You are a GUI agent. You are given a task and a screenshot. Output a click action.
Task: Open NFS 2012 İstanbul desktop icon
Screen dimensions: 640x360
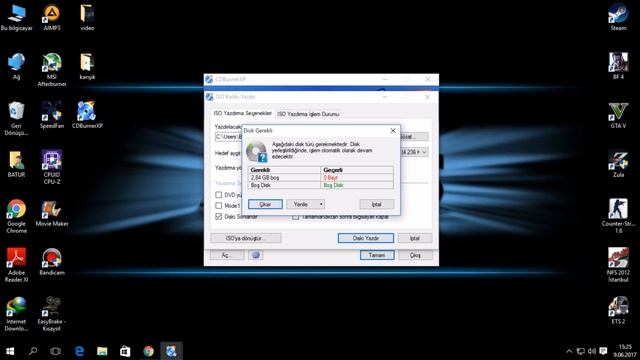[618, 265]
